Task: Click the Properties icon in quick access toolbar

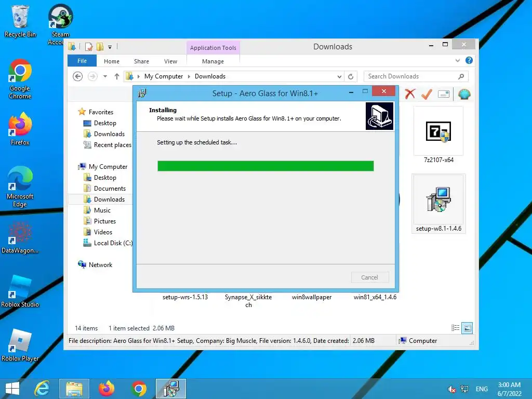Action: click(x=89, y=46)
